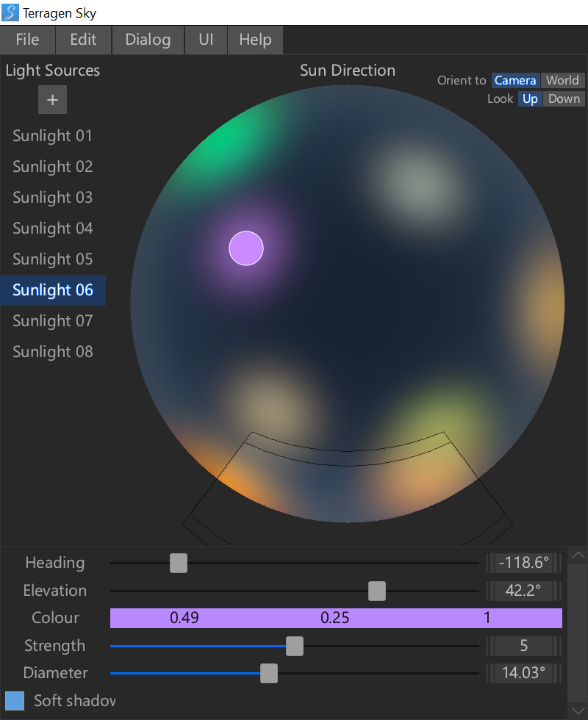This screenshot has width=588, height=720.
Task: Switch orientation to World
Action: click(563, 81)
